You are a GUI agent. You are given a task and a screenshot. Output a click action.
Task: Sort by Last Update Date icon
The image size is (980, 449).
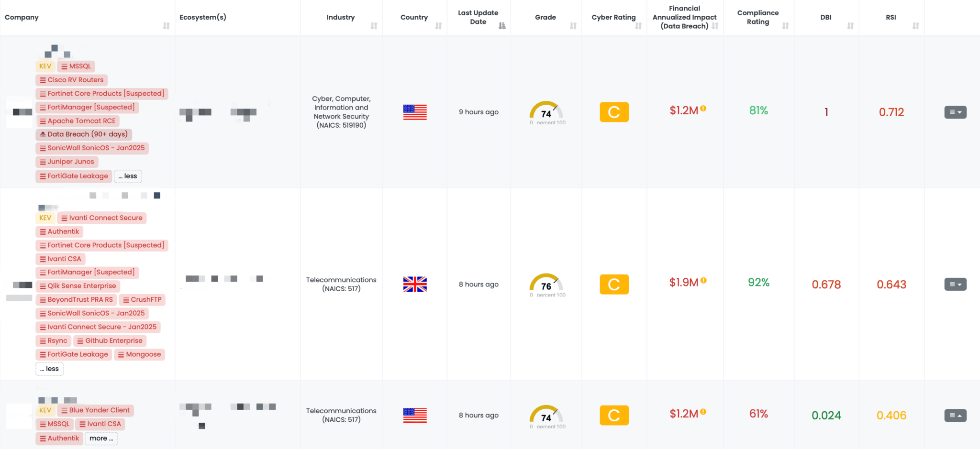(x=502, y=26)
